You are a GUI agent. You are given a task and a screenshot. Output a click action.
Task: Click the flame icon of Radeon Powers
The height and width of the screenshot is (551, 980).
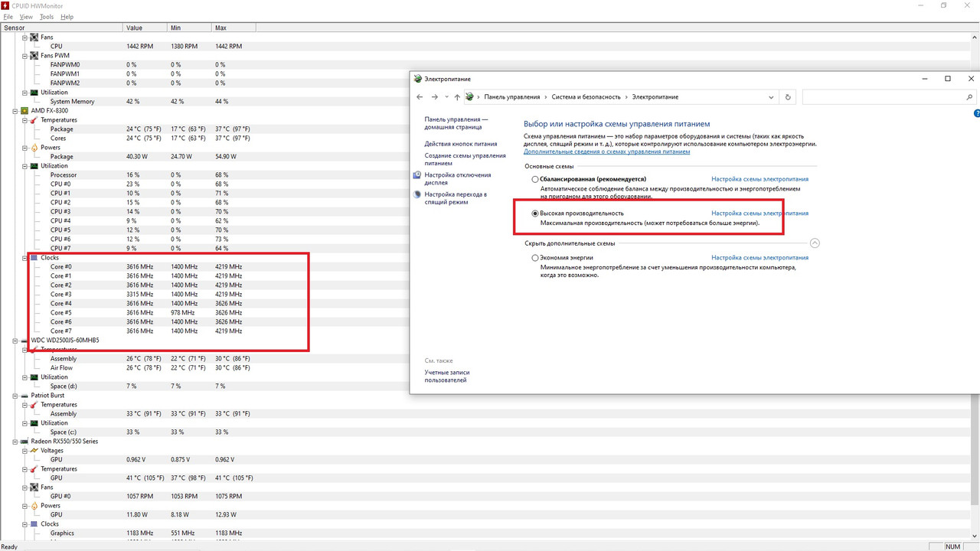pos(34,505)
